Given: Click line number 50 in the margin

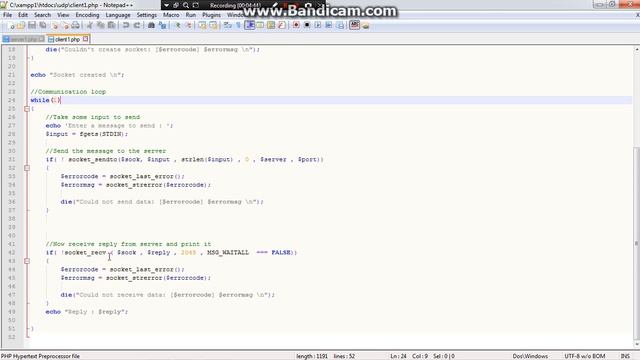Looking at the screenshot, I should coord(11,320).
